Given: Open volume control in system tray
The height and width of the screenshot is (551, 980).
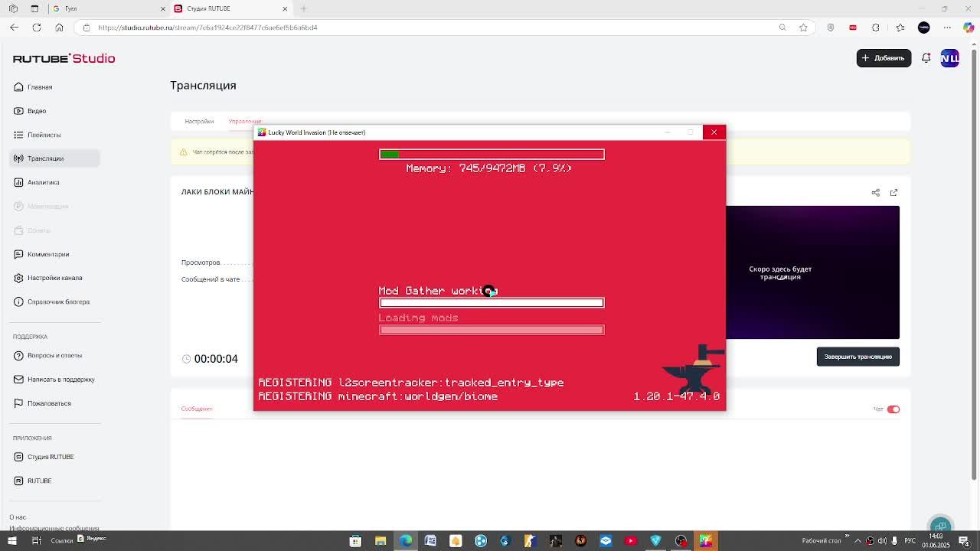Looking at the screenshot, I should 882,541.
